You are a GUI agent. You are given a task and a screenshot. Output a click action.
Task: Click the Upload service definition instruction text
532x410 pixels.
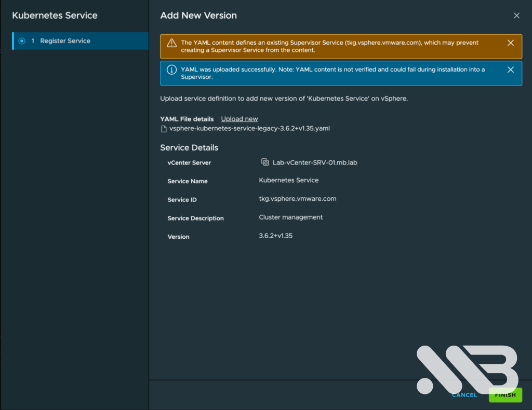click(284, 99)
